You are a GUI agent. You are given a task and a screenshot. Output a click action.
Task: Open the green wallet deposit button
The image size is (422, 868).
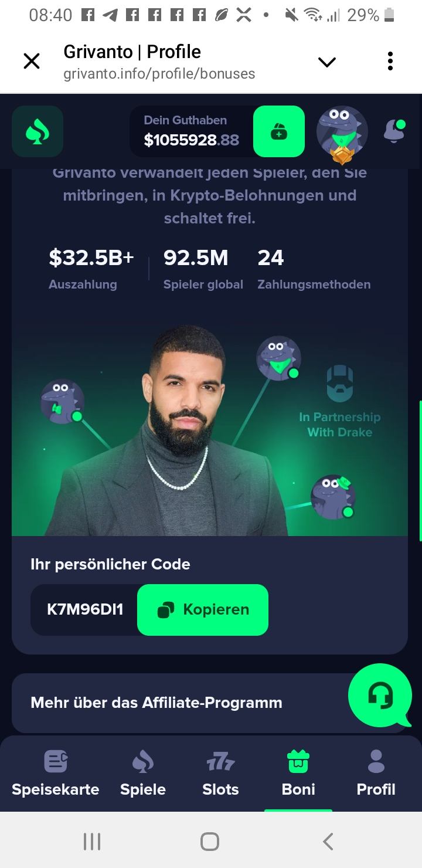tap(279, 131)
